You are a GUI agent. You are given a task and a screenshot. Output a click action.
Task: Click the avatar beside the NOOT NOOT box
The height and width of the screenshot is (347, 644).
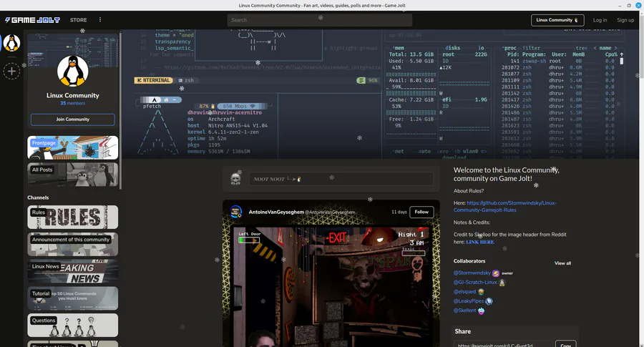[x=235, y=179]
